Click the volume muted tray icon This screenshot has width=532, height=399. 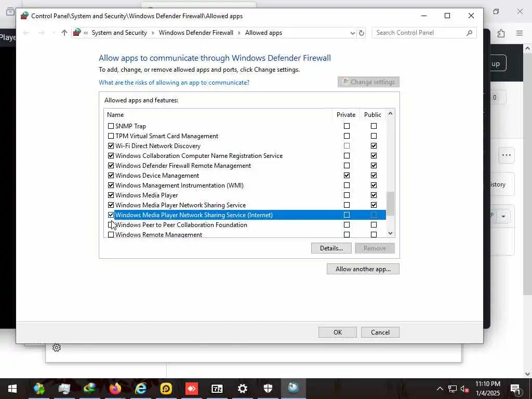pyautogui.click(x=464, y=389)
